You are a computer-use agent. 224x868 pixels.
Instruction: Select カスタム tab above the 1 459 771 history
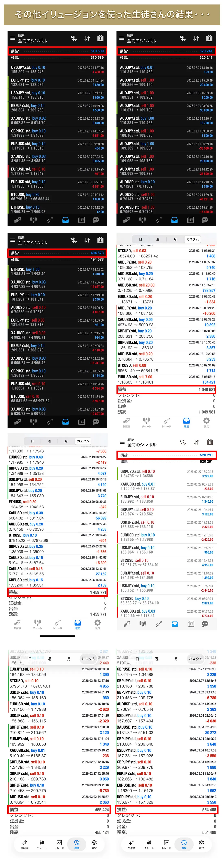pyautogui.click(x=83, y=441)
